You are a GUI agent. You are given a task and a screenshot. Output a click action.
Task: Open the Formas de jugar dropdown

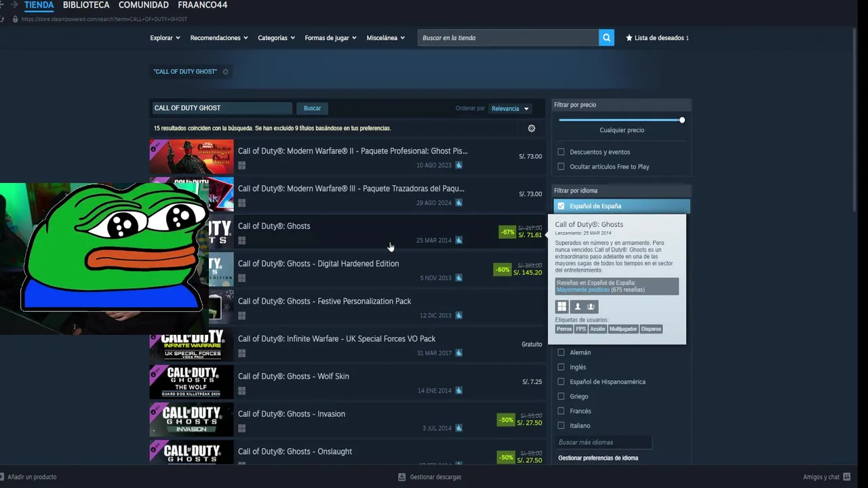click(x=330, y=38)
